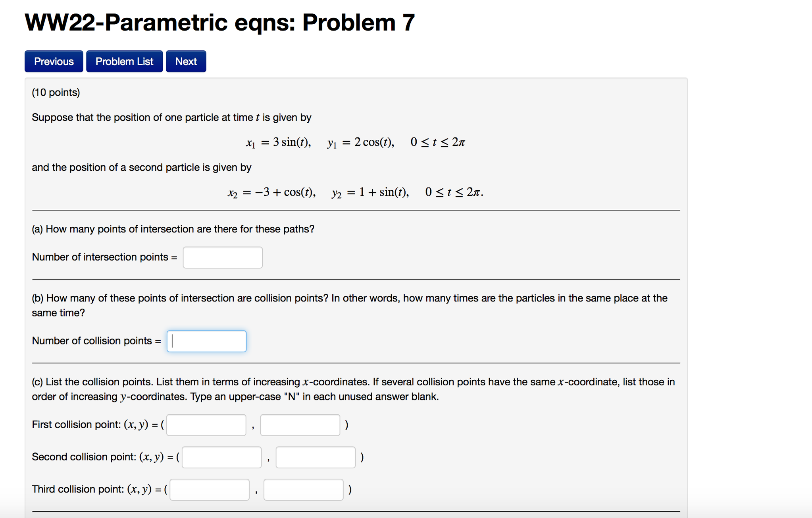Select first collision point x-coordinate box
812x518 pixels.
pyautogui.click(x=206, y=425)
